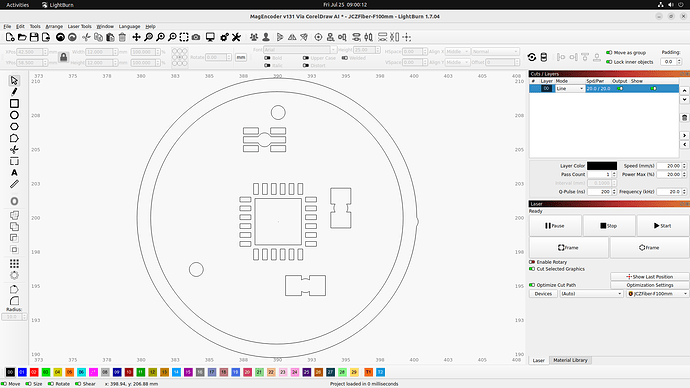The image size is (690, 388).
Task: Toggle Shear lock in status bar
Action: click(78, 384)
